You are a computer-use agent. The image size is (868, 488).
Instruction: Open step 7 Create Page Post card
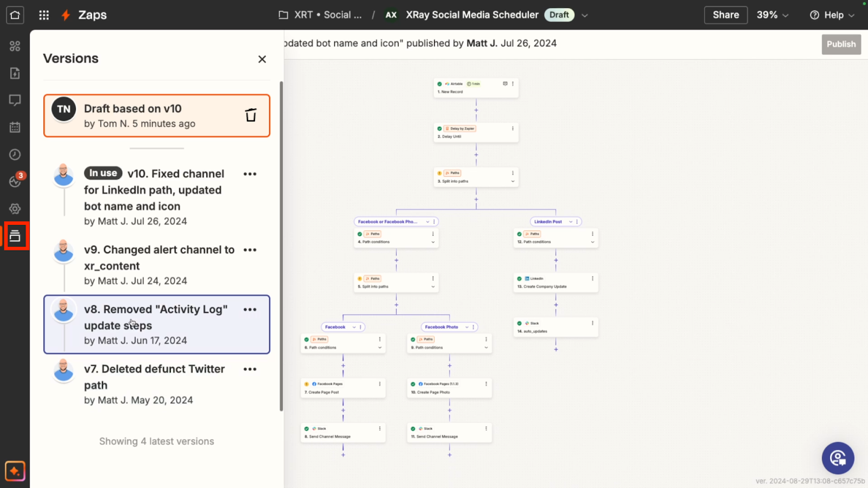(x=343, y=388)
